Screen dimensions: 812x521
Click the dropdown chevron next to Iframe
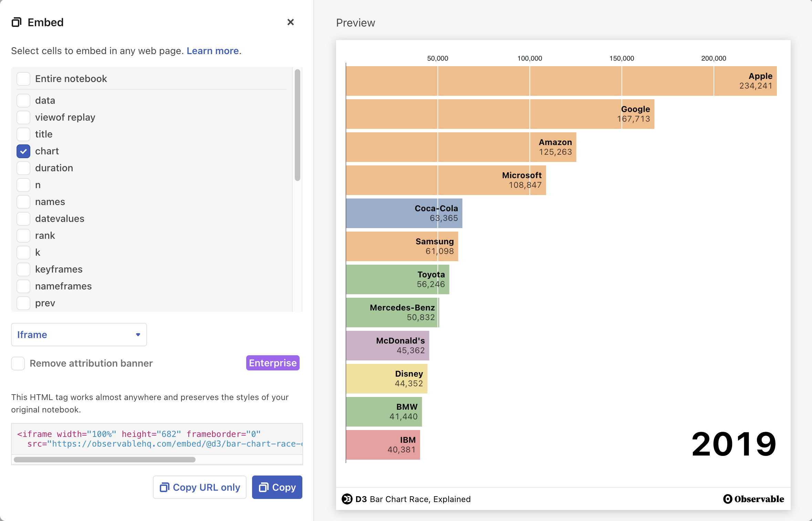(x=138, y=335)
